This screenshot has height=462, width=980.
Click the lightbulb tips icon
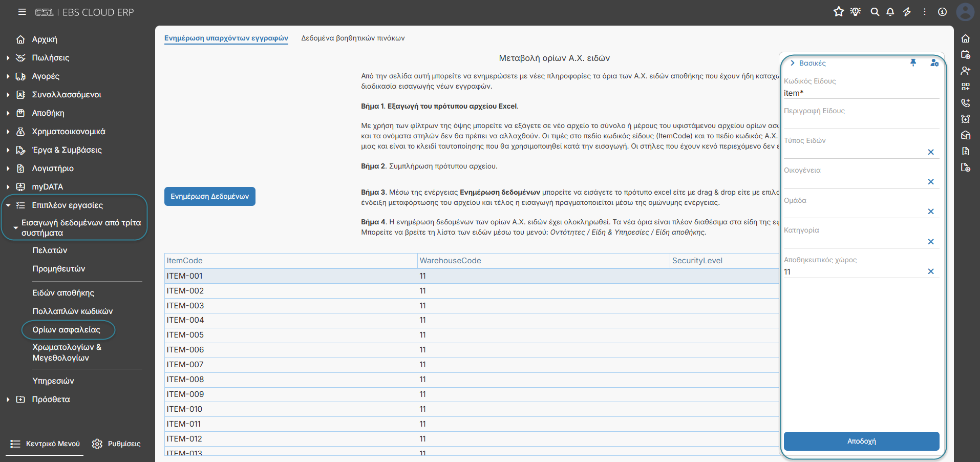pyautogui.click(x=856, y=12)
